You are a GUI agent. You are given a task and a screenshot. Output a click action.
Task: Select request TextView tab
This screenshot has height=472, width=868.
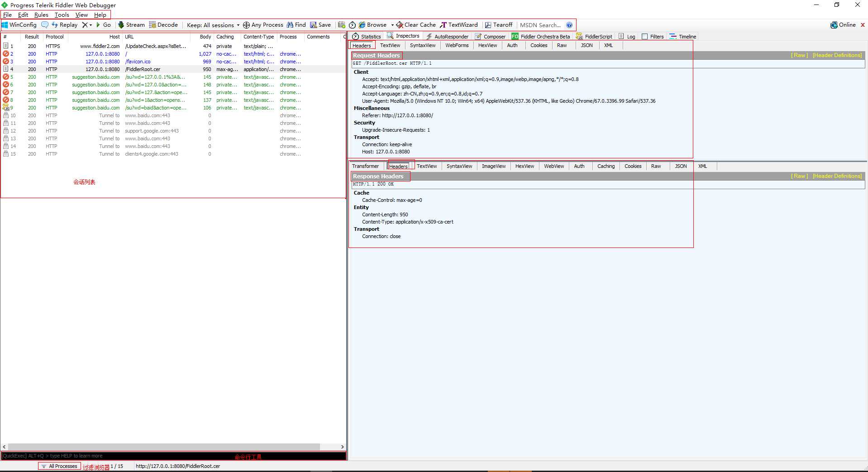(390, 45)
